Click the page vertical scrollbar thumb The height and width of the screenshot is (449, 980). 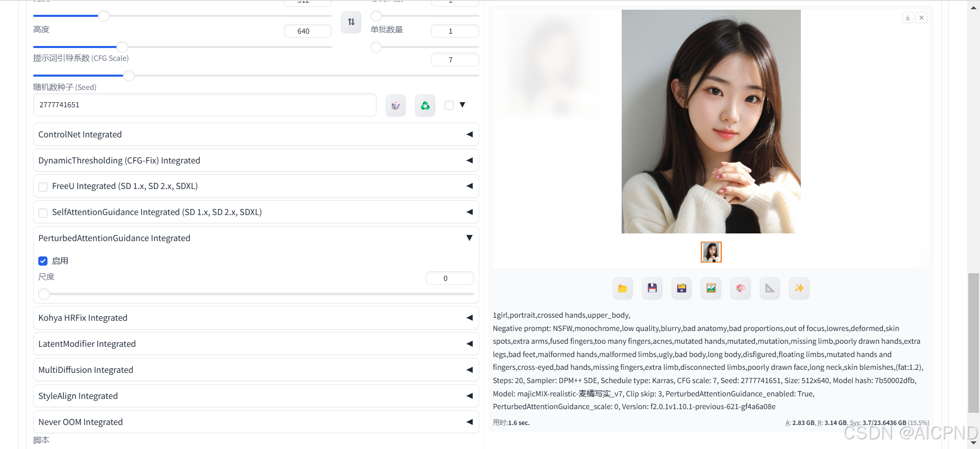(974, 343)
